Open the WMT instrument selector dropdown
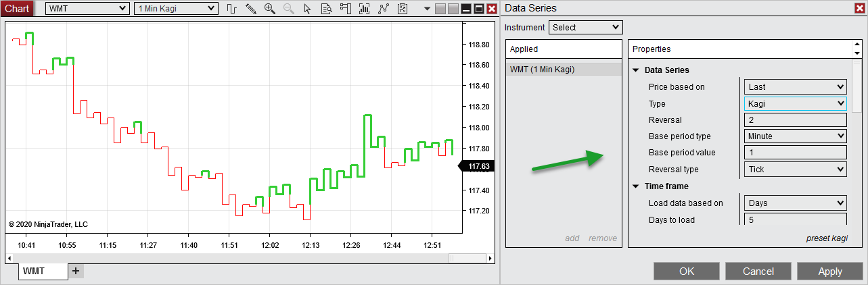This screenshot has height=285, width=868. [x=87, y=9]
